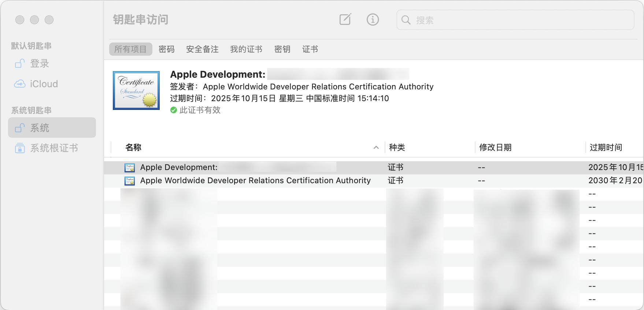The width and height of the screenshot is (644, 310).
Task: Click the 名称 sort direction arrow
Action: 376,147
